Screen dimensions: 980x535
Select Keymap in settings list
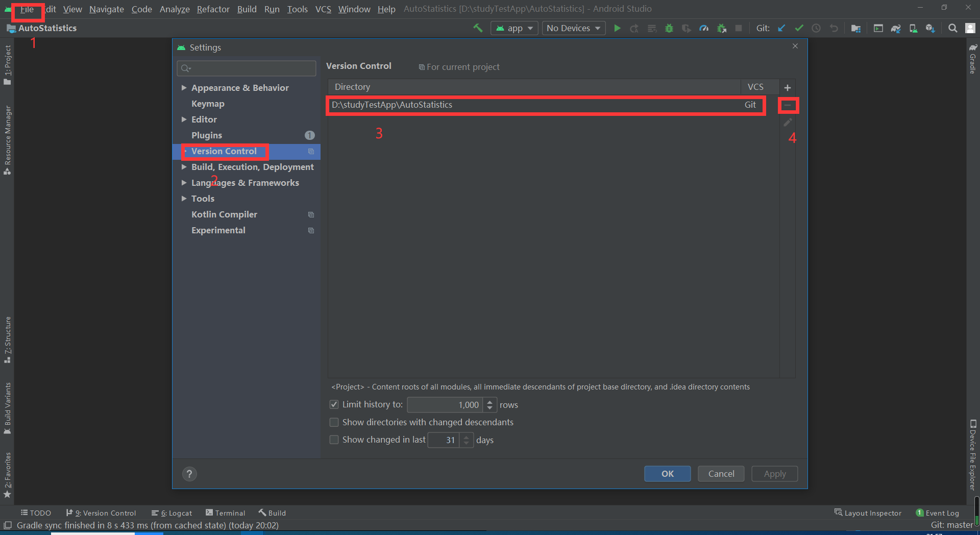tap(208, 104)
